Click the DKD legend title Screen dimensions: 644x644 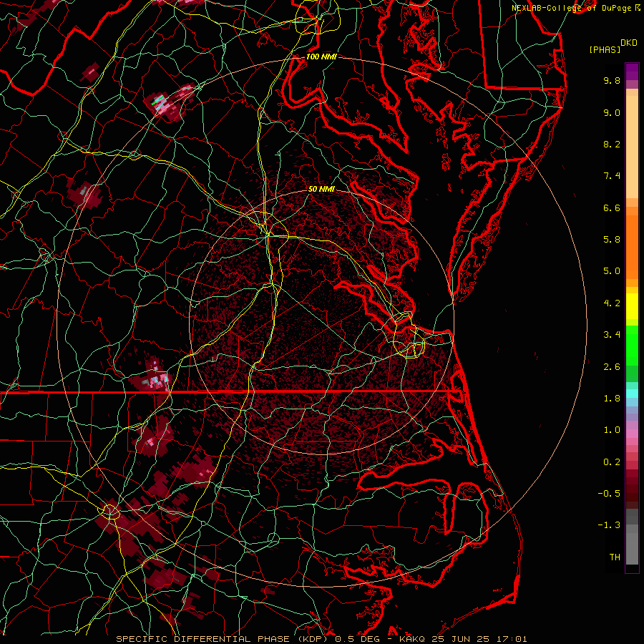point(628,43)
